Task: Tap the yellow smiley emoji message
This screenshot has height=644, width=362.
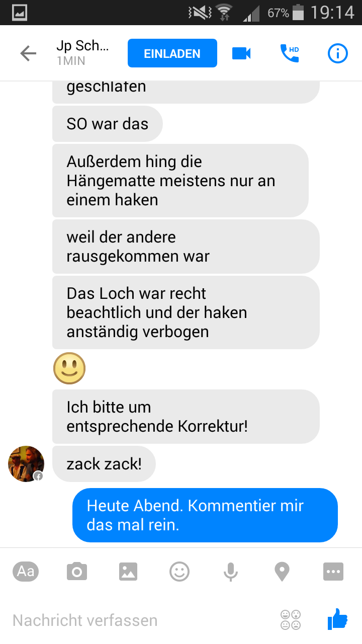Action: pyautogui.click(x=69, y=368)
